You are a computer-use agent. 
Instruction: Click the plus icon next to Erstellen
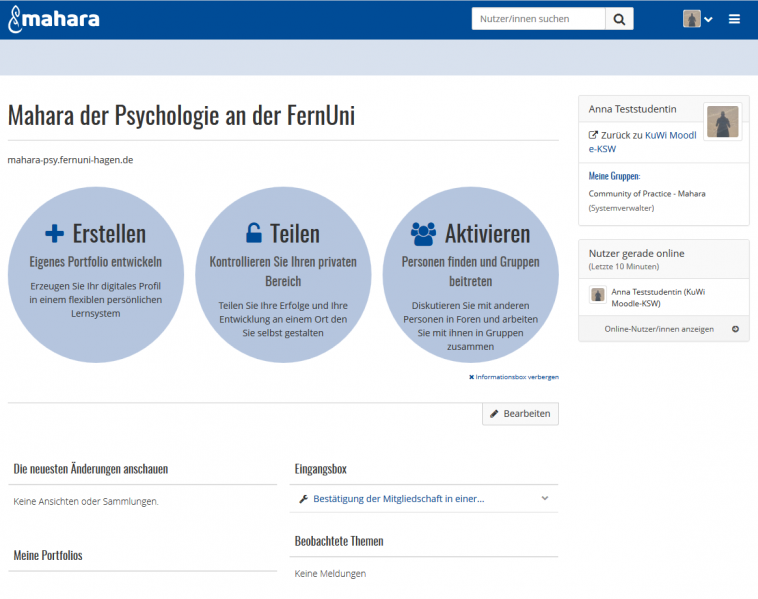pos(55,234)
